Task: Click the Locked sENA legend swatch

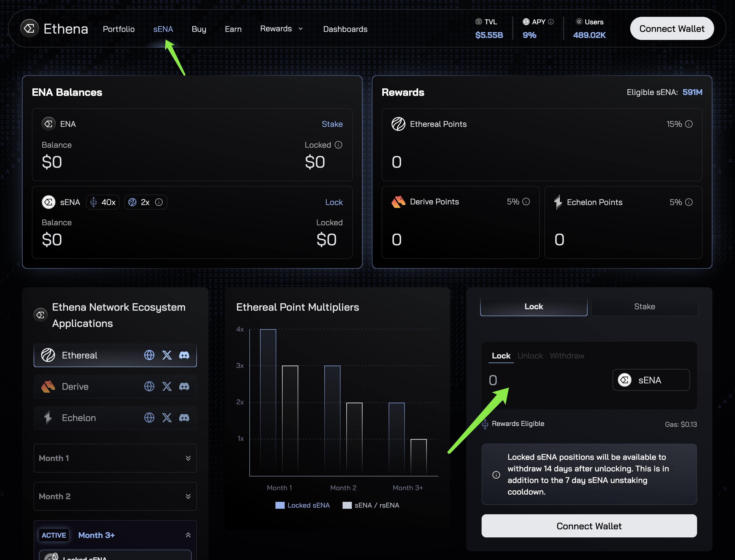Action: pyautogui.click(x=280, y=505)
